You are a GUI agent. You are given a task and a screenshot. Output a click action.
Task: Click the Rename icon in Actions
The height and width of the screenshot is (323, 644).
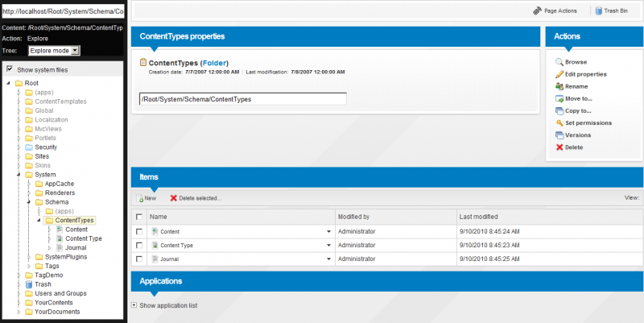[559, 86]
